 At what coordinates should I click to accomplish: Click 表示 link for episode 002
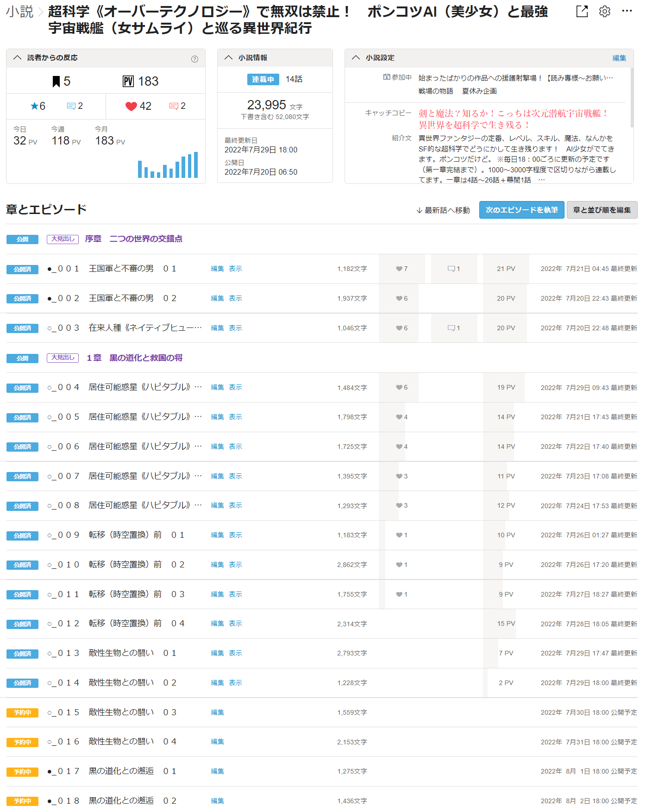pos(235,298)
